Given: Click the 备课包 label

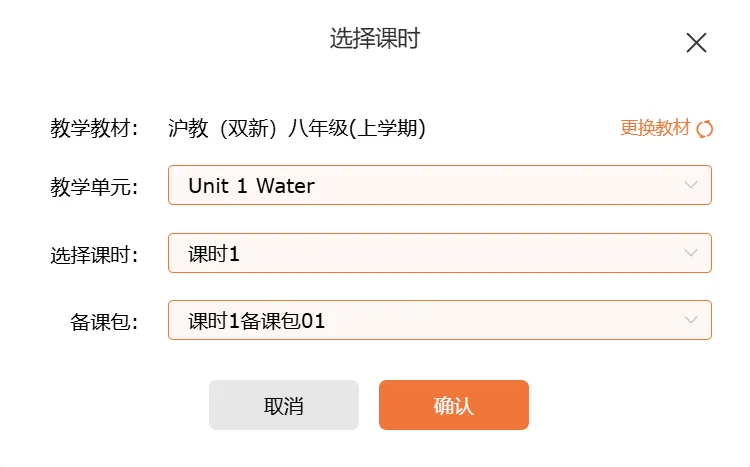Looking at the screenshot, I should 104,322.
